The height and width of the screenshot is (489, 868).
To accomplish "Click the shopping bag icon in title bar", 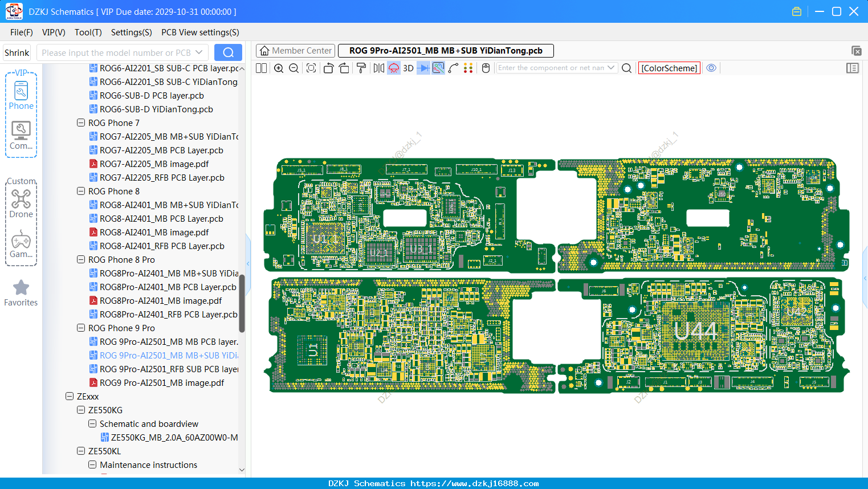I will (x=797, y=11).
